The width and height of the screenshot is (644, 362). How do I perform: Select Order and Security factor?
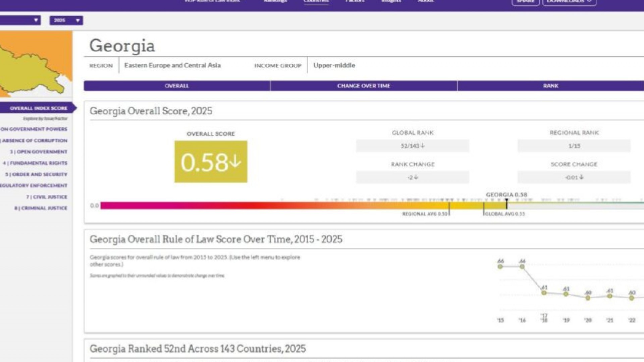[x=36, y=174]
